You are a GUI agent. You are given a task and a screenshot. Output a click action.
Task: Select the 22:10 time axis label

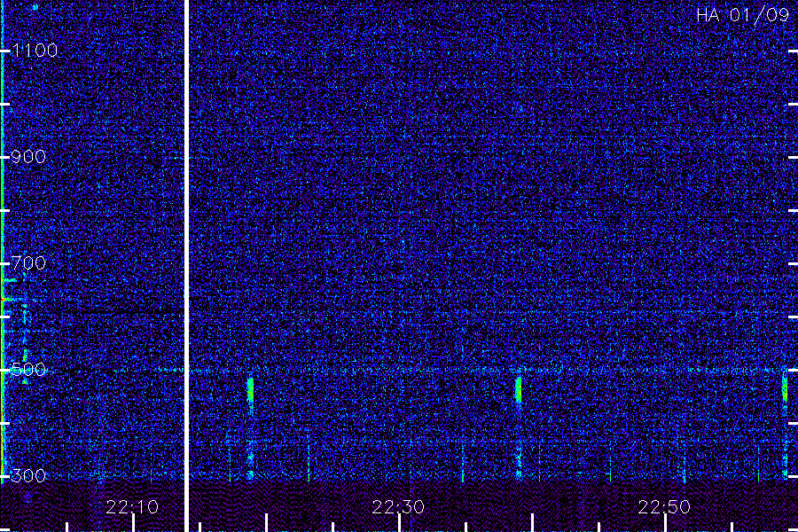point(132,507)
